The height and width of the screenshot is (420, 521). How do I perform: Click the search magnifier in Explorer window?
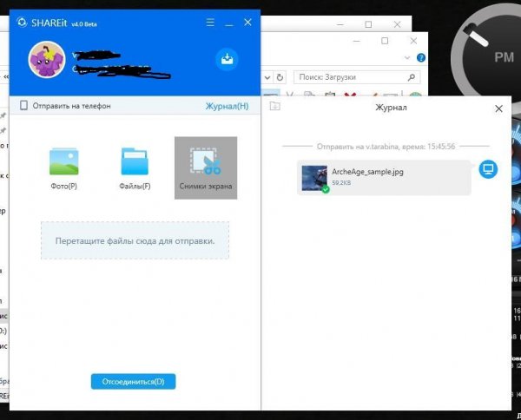click(x=411, y=77)
